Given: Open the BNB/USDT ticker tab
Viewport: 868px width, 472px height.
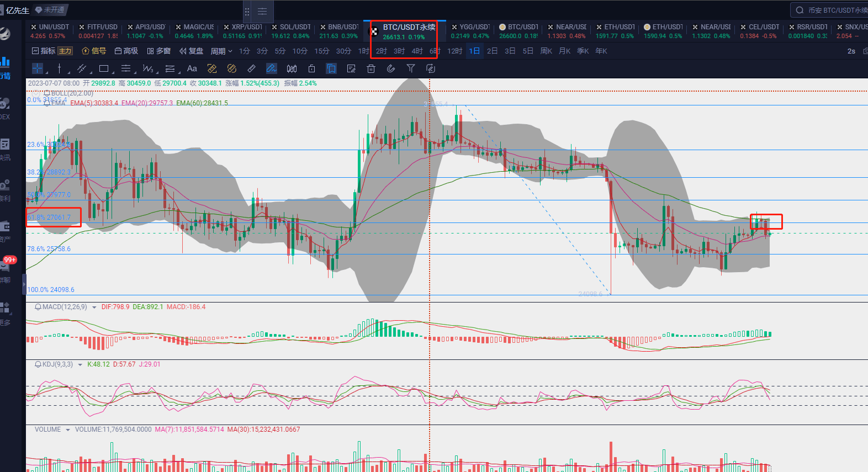Looking at the screenshot, I should [x=339, y=31].
